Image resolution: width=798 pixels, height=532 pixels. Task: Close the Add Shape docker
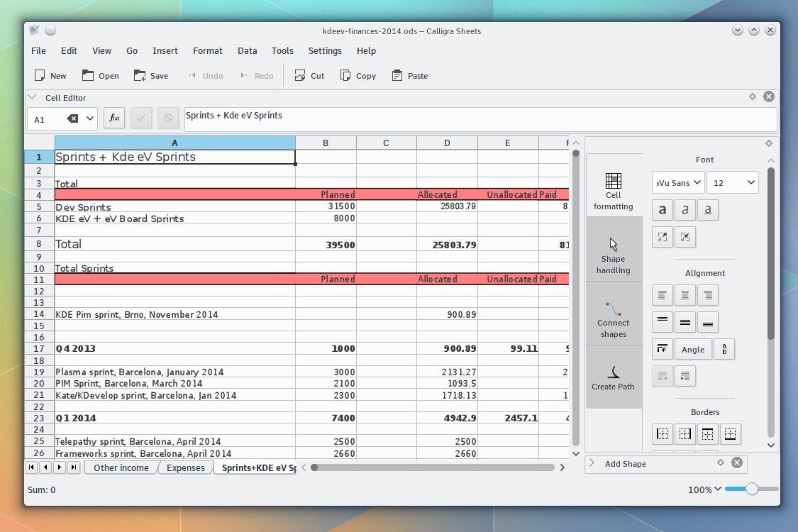tap(737, 462)
